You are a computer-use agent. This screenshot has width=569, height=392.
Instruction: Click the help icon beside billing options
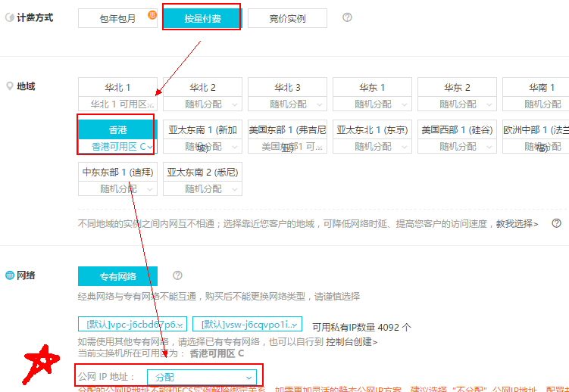[347, 17]
